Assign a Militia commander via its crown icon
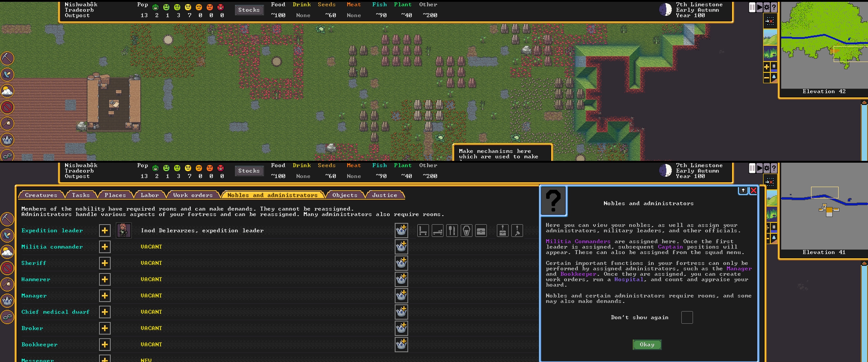Image resolution: width=868 pixels, height=362 pixels. coord(401,247)
